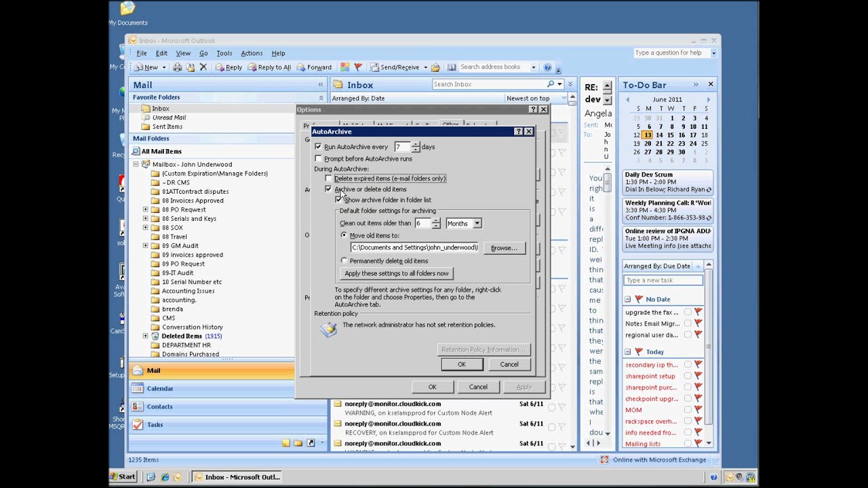Click the Shortcuts icon in navigation pane
The image size is (868, 488).
tap(311, 443)
